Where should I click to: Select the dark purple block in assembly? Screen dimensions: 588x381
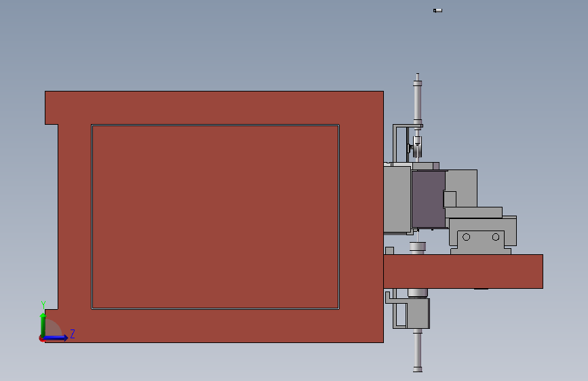coord(429,199)
